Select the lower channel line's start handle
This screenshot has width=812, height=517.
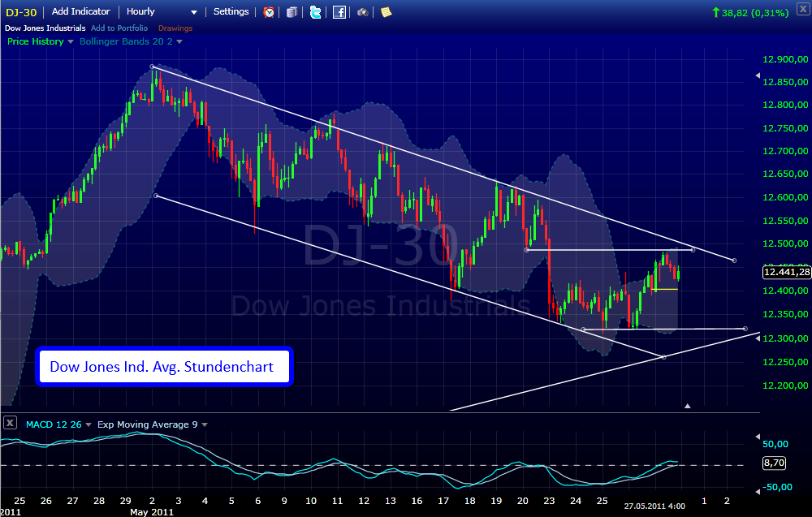coord(157,196)
